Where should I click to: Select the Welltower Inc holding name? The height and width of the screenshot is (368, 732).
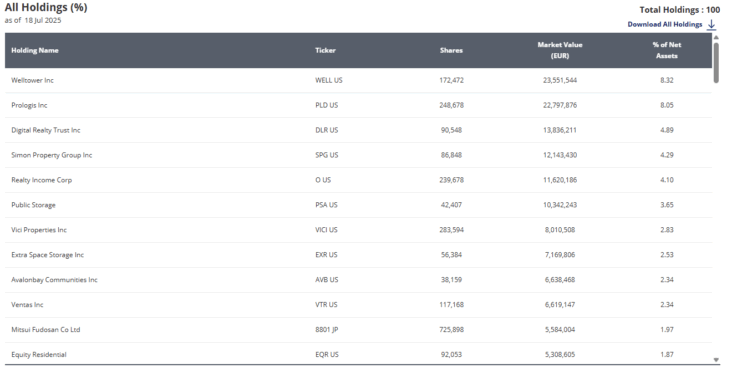click(x=32, y=80)
